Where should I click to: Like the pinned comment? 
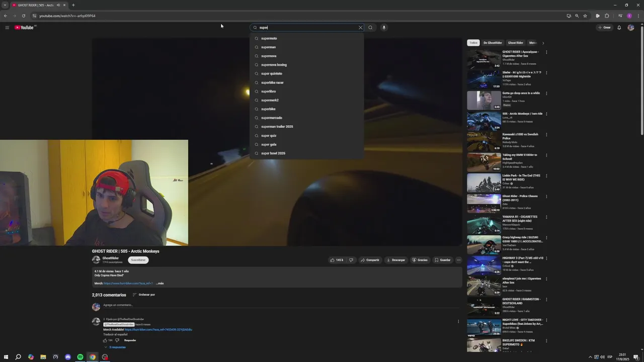(x=106, y=340)
